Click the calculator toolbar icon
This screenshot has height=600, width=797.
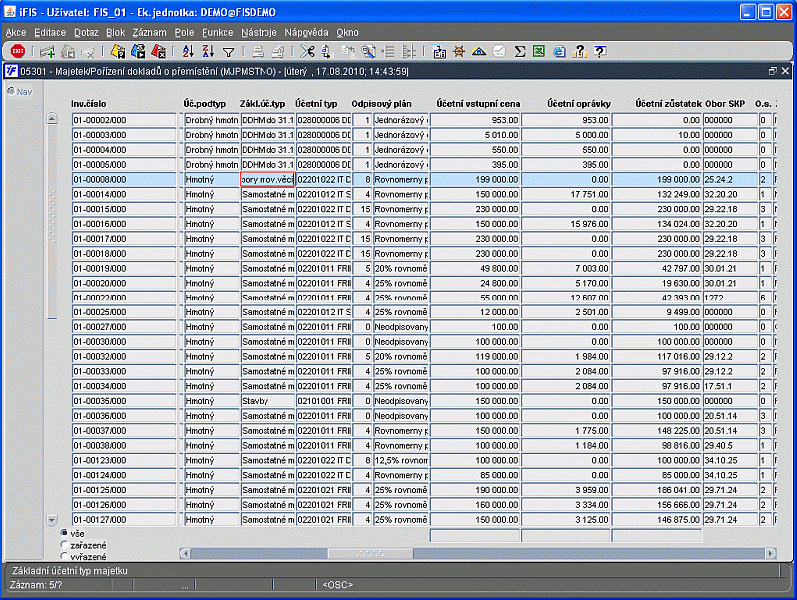(440, 51)
